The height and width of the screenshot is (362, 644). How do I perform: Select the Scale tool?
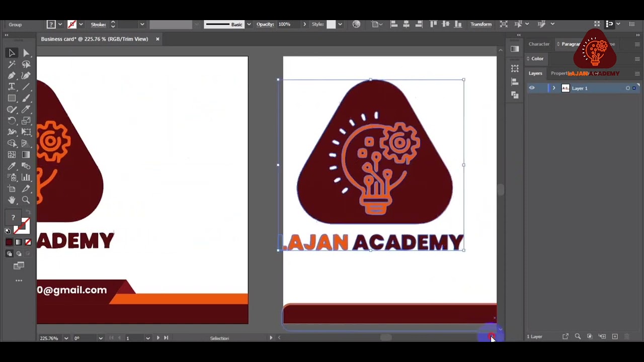[26, 121]
